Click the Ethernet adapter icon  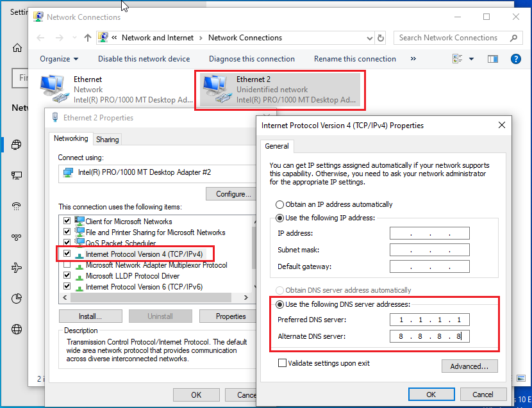pos(53,89)
